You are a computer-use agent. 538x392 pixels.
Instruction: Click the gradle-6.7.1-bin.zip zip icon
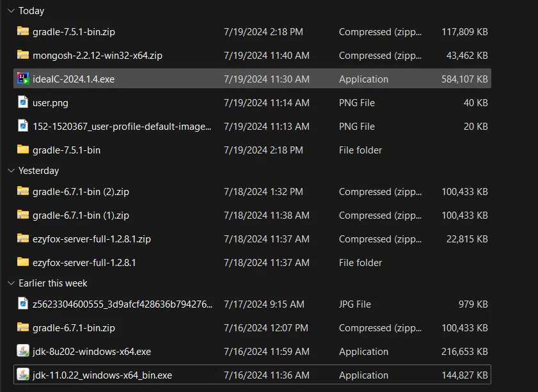23,327
